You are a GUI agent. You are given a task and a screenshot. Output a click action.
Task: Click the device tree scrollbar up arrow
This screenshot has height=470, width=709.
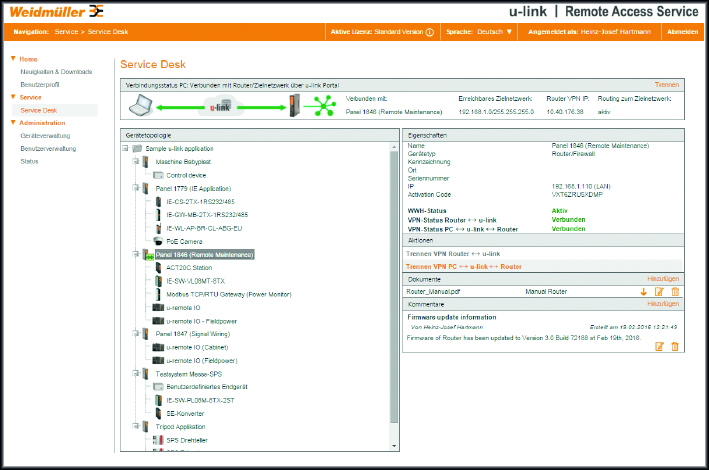click(x=394, y=147)
